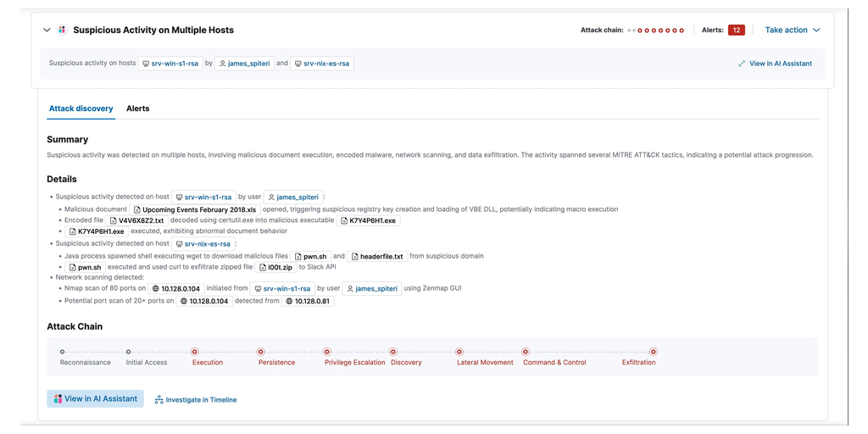
Task: Click the headerfile.txt file badge
Action: [377, 256]
